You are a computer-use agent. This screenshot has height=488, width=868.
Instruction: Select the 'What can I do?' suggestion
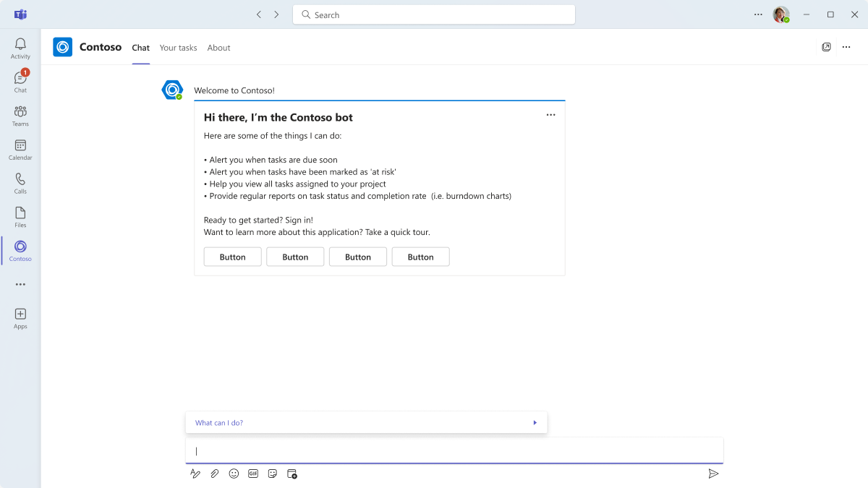tap(366, 423)
